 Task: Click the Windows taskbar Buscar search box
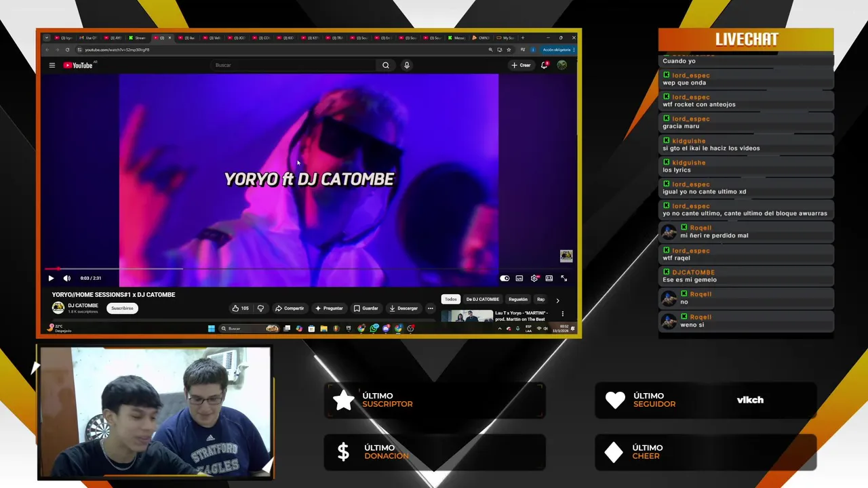249,329
